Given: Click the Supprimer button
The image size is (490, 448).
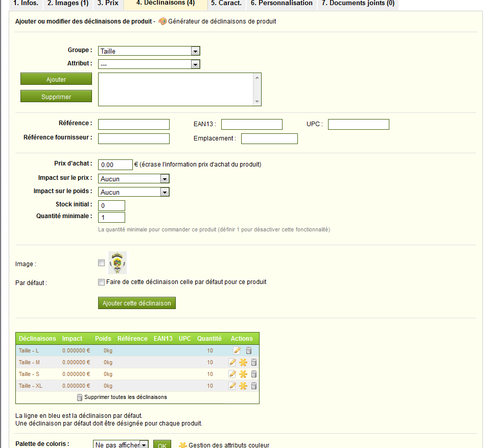Looking at the screenshot, I should (x=56, y=97).
